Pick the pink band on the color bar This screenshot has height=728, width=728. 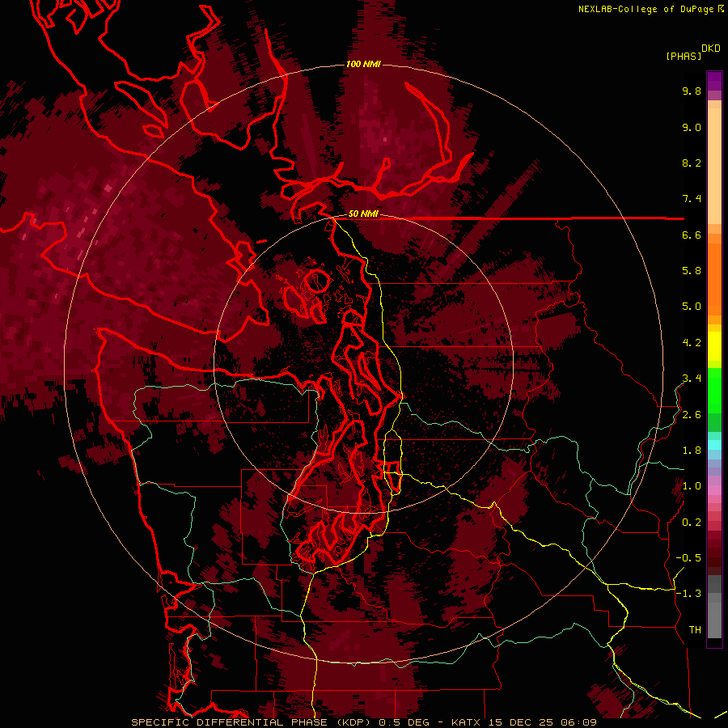tap(714, 490)
